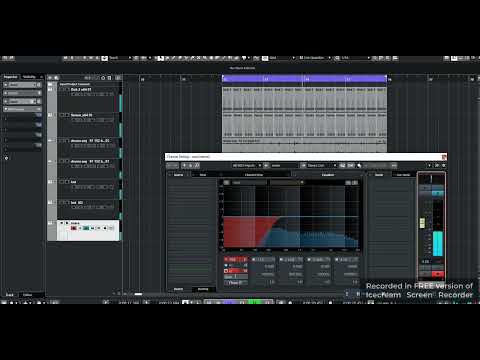
Task: Adjust the channel volume fader handle
Action: pyautogui.click(x=422, y=223)
